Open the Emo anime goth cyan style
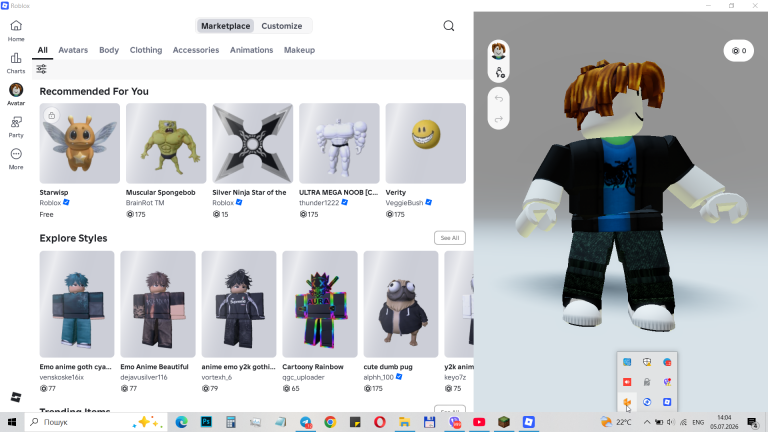 pos(77,304)
